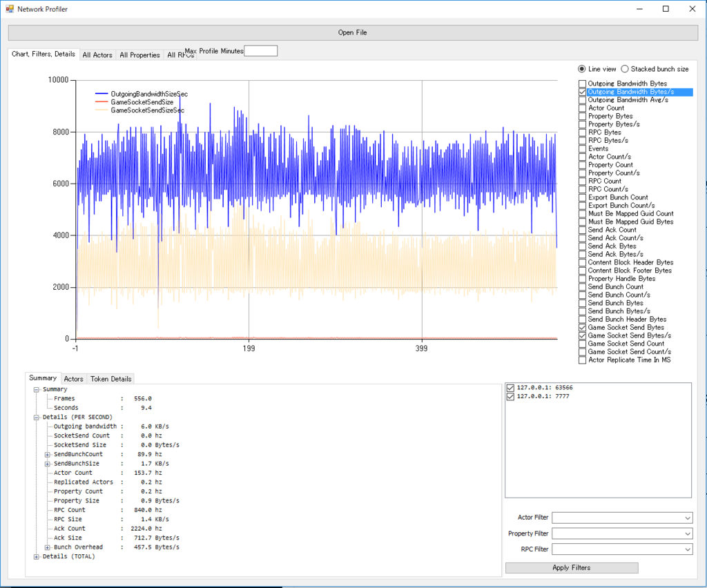The height and width of the screenshot is (588, 707).
Task: Uncheck the 127.0.0.1: 63566 connection
Action: pos(510,388)
